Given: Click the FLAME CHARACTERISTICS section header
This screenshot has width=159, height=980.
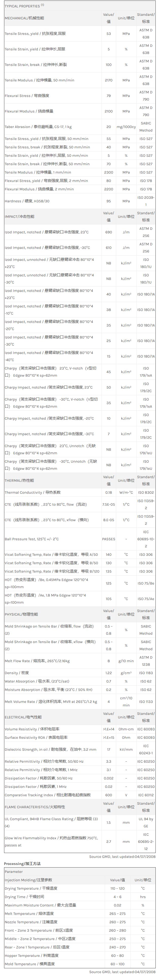Looking at the screenshot, I should [x=35, y=807].
